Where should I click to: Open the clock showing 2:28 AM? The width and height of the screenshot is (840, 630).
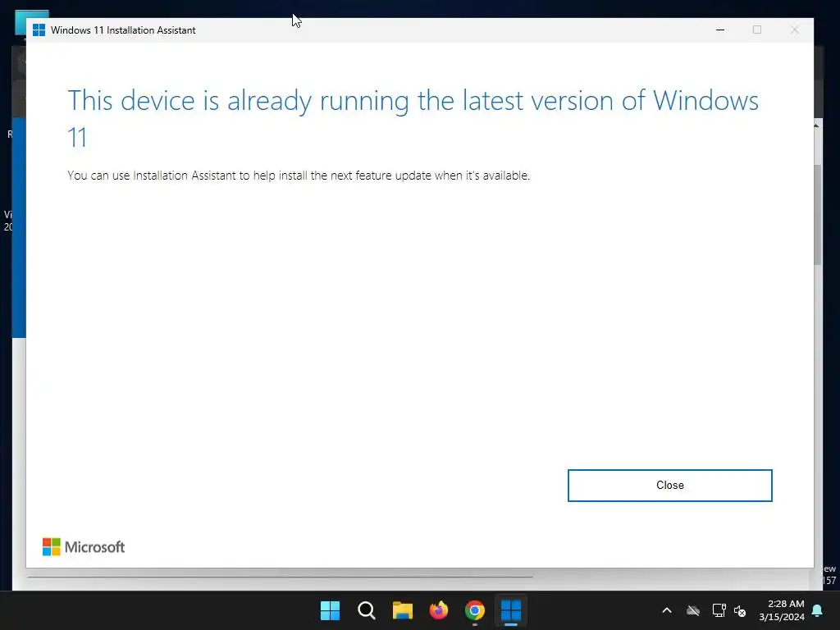tap(782, 610)
